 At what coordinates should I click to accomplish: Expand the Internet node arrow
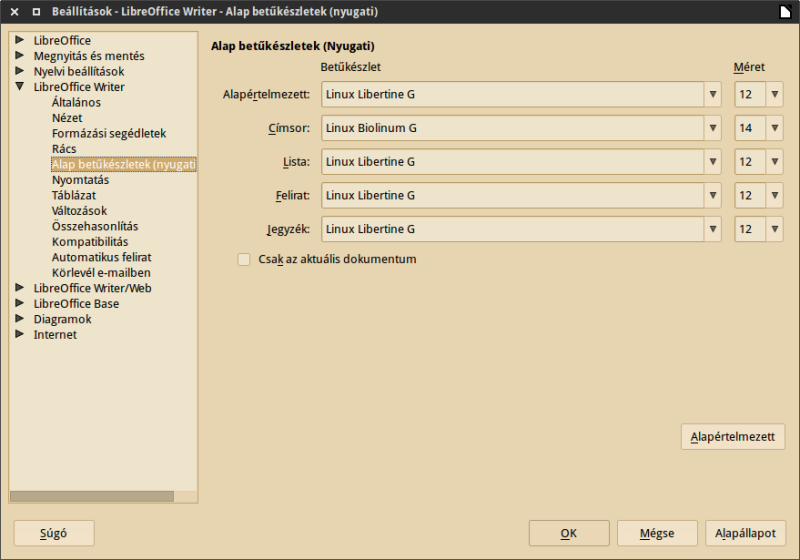coord(20,334)
